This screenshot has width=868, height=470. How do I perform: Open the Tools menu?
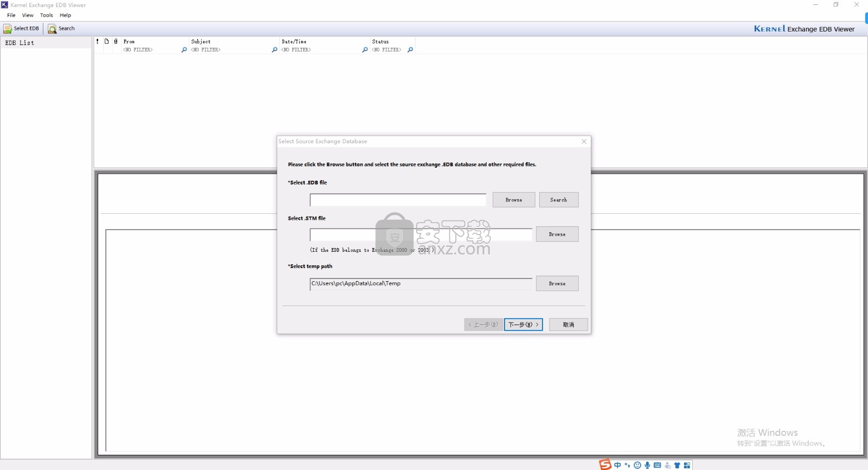(x=47, y=15)
